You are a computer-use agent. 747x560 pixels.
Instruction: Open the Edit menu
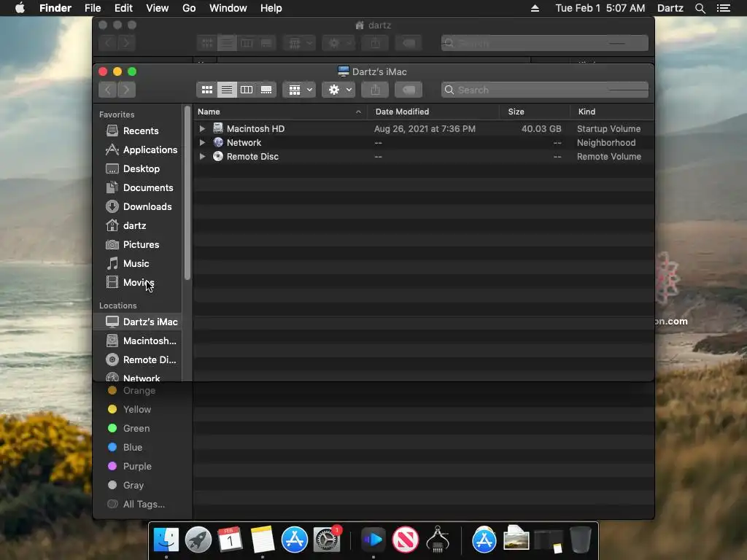(x=123, y=8)
